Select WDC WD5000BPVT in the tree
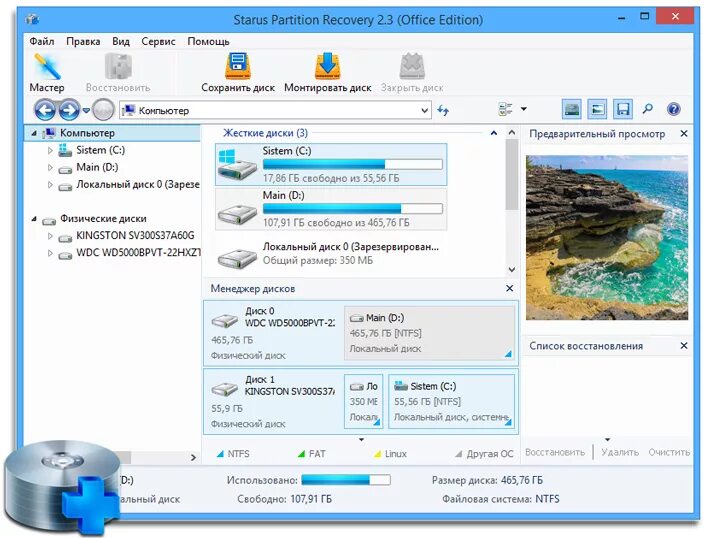This screenshot has height=538, width=705. click(138, 253)
